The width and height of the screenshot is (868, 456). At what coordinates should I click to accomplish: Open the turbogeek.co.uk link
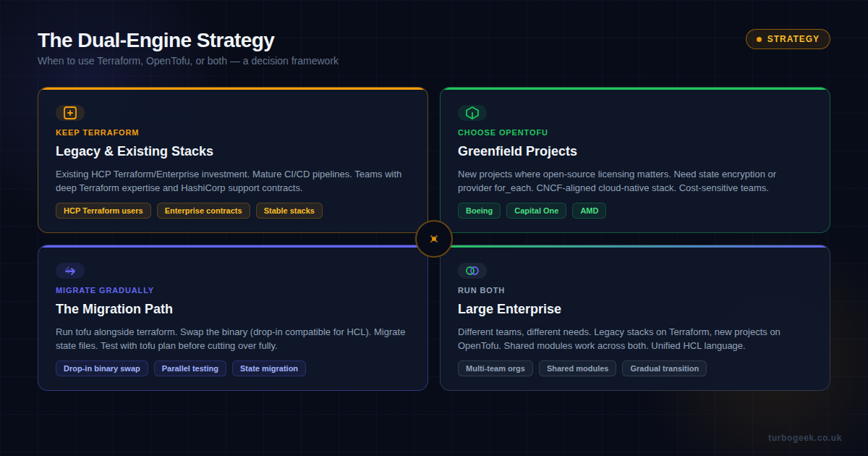point(805,437)
